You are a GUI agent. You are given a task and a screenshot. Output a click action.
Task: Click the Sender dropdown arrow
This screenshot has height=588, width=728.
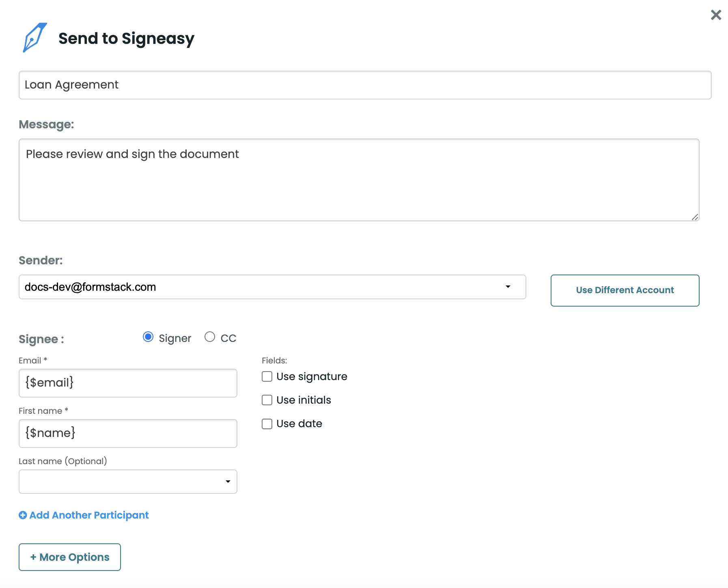tap(508, 287)
